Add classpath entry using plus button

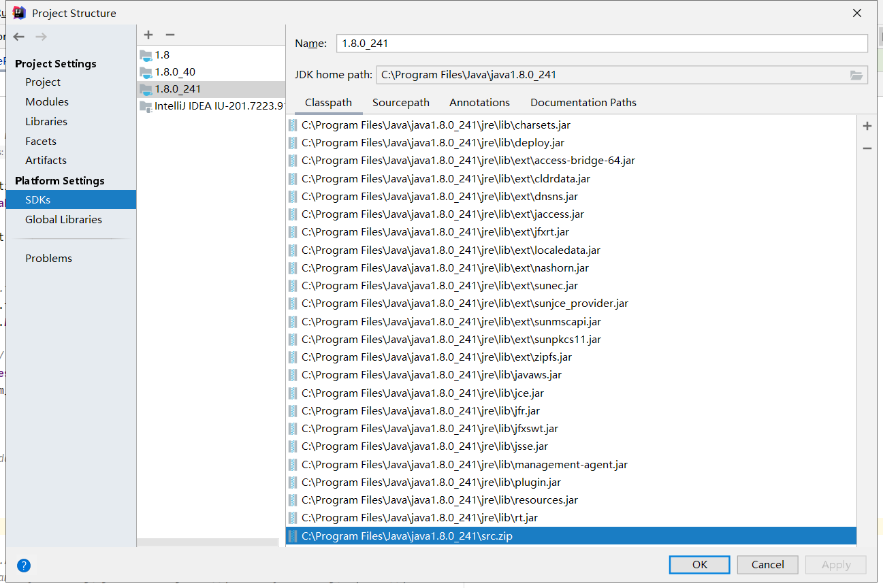coord(867,126)
